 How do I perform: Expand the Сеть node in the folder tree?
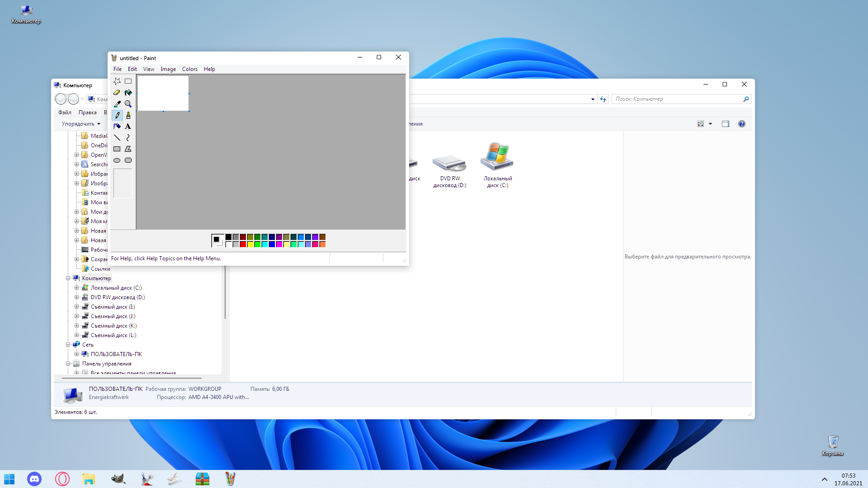(x=68, y=344)
